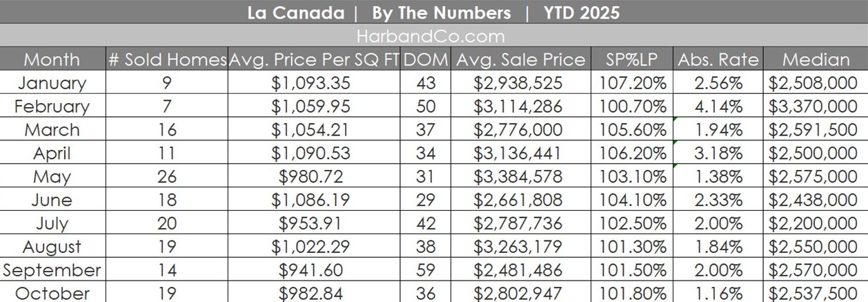
Task: Click the Abs. Rate column header
Action: (718, 59)
